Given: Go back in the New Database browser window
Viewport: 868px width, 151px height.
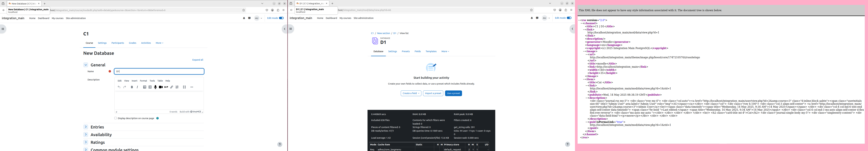Looking at the screenshot, I should click(4, 10).
